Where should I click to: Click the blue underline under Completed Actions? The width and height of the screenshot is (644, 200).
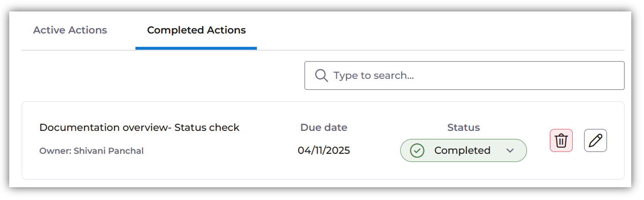tap(196, 48)
